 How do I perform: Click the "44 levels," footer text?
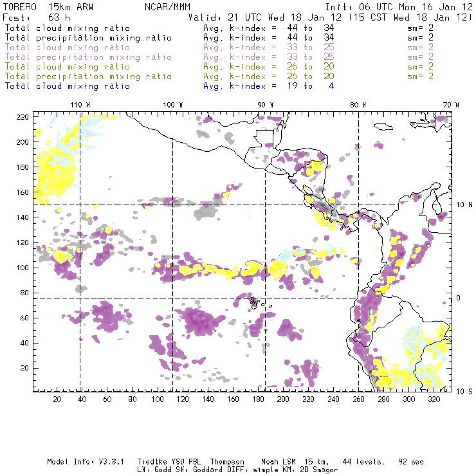click(x=363, y=462)
